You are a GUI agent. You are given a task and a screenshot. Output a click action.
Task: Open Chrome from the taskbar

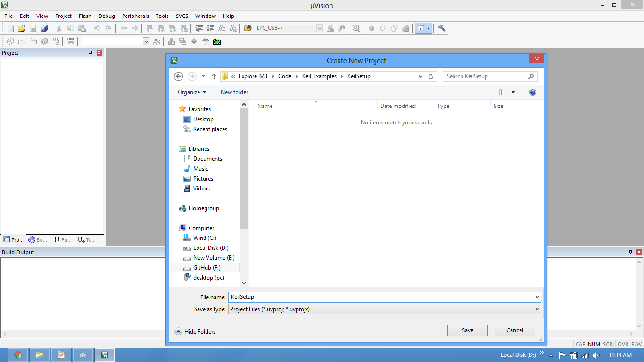click(x=18, y=355)
